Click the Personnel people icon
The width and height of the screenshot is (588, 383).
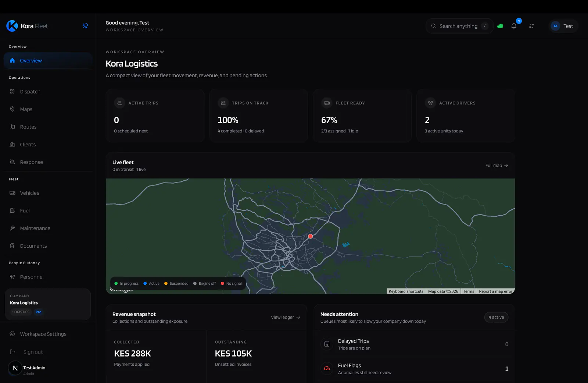coord(12,277)
